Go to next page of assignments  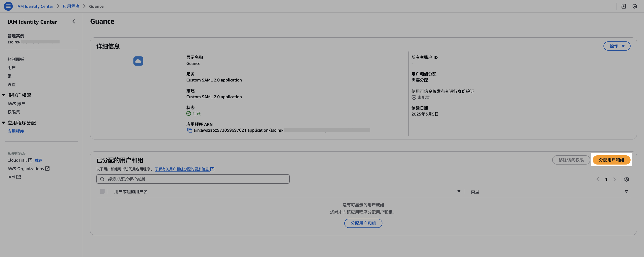pos(614,179)
